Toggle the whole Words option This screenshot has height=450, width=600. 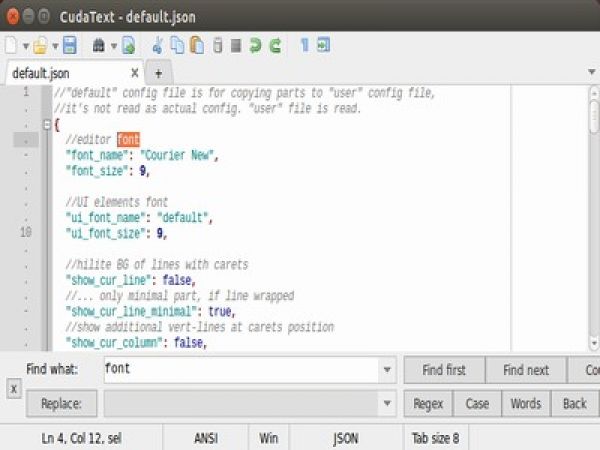526,403
